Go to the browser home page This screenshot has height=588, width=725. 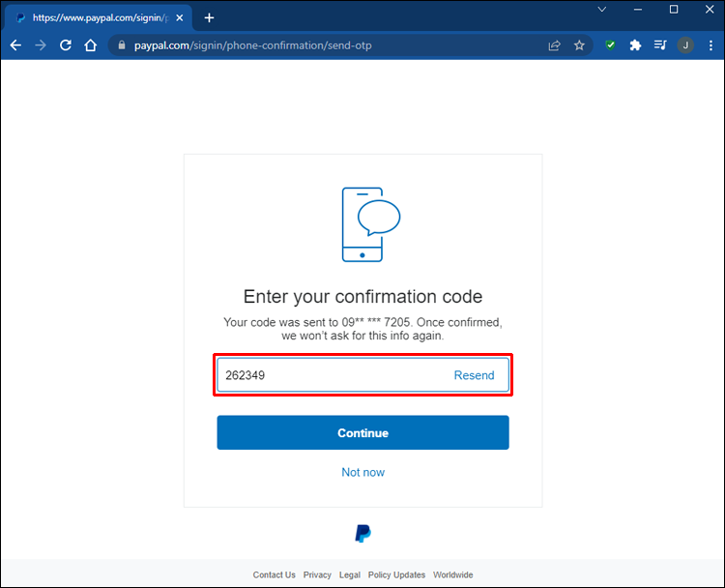point(91,44)
